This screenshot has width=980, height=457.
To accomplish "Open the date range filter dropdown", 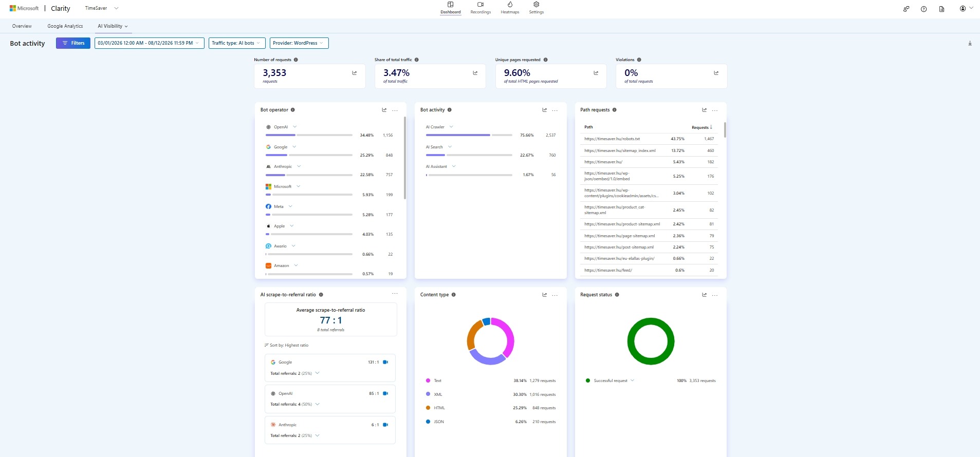I will [x=149, y=43].
